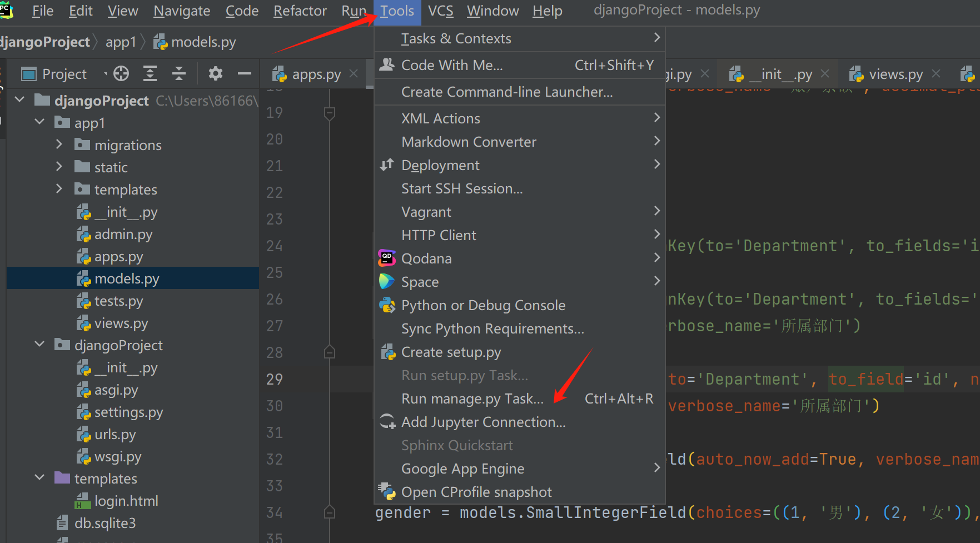Open Project panel settings gear
This screenshot has width=980, height=543.
pyautogui.click(x=215, y=74)
